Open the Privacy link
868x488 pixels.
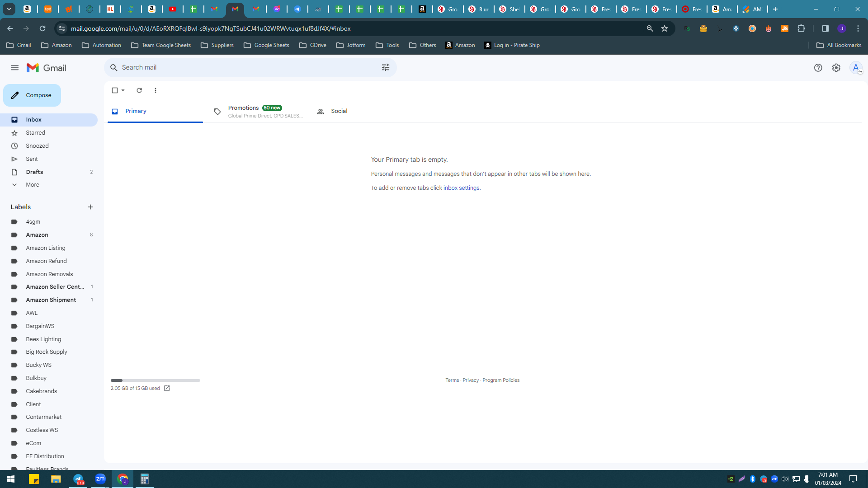pos(471,380)
